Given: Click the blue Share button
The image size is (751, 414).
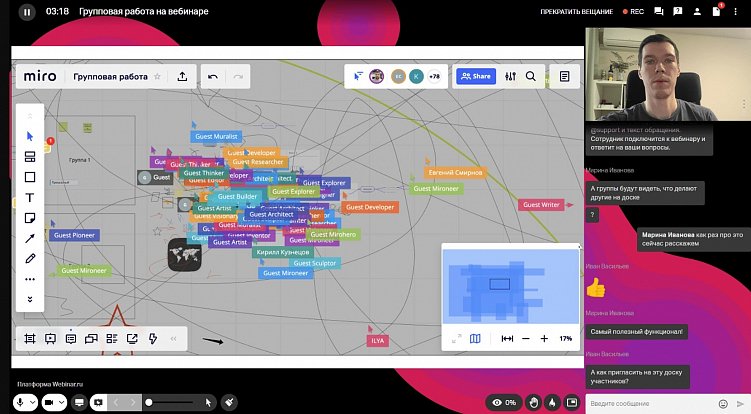Looking at the screenshot, I should [476, 76].
